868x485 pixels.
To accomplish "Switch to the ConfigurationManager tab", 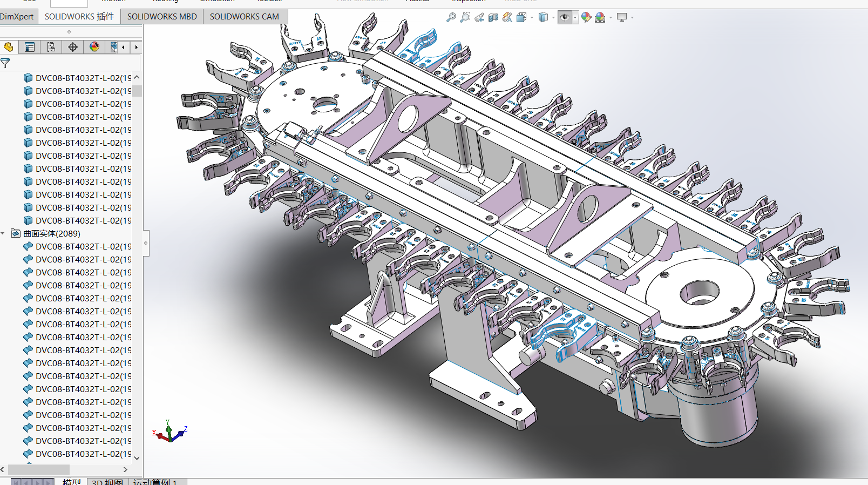I will (x=51, y=47).
